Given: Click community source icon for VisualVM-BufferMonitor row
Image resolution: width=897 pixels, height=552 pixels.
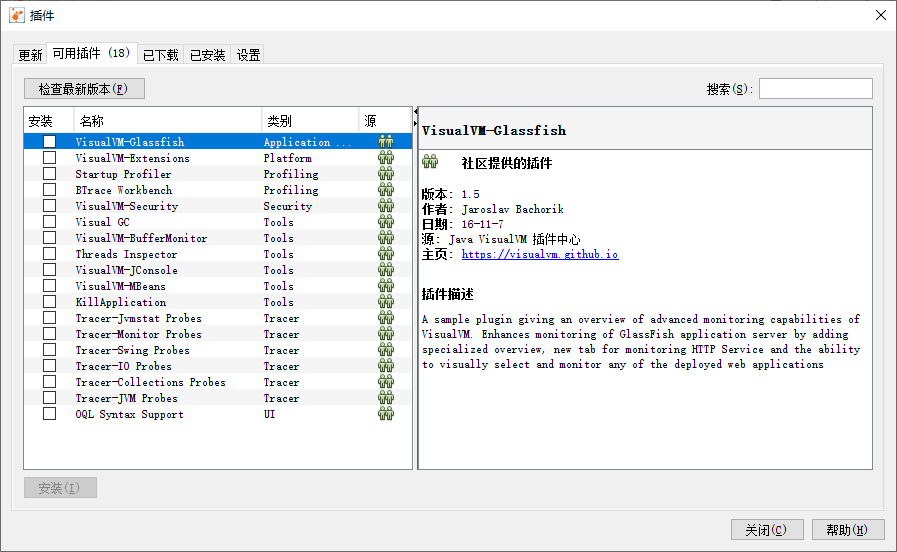Looking at the screenshot, I should coord(386,237).
